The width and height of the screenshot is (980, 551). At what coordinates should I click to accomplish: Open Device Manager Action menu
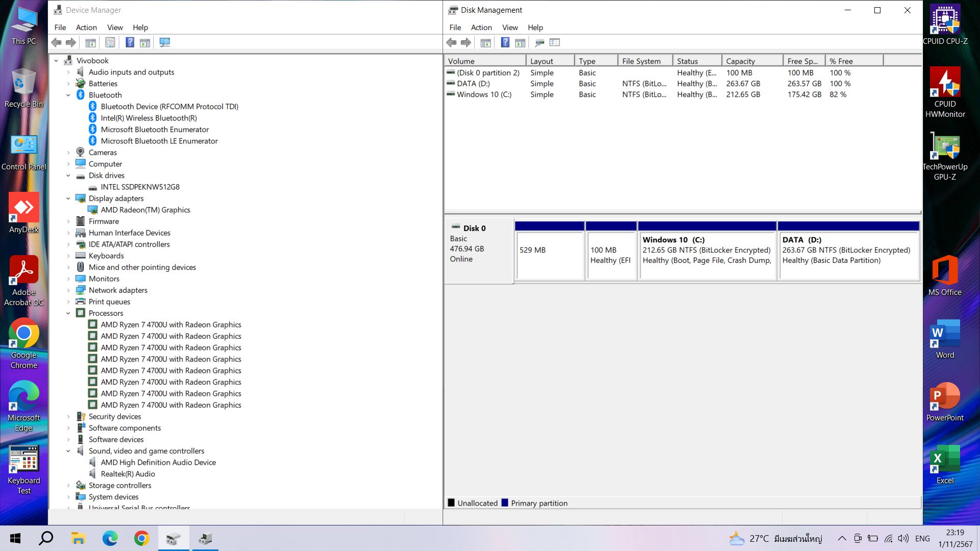click(x=86, y=28)
